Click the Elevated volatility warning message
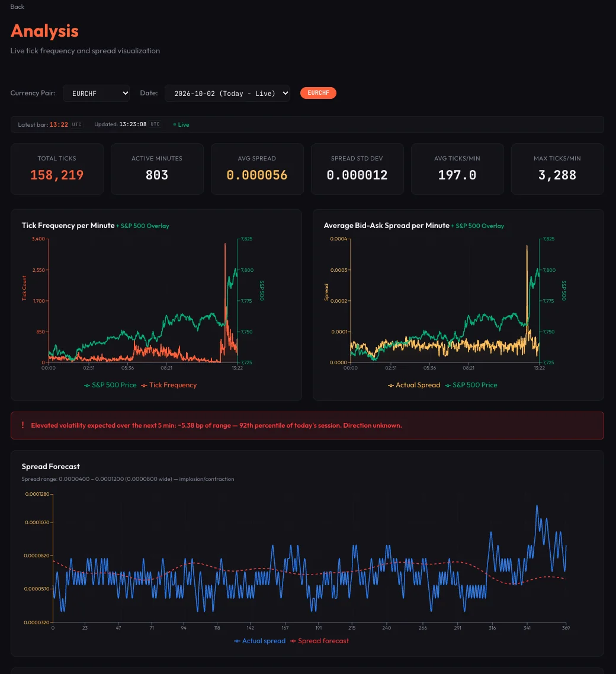Viewport: 616px width, 674px height. click(x=216, y=425)
